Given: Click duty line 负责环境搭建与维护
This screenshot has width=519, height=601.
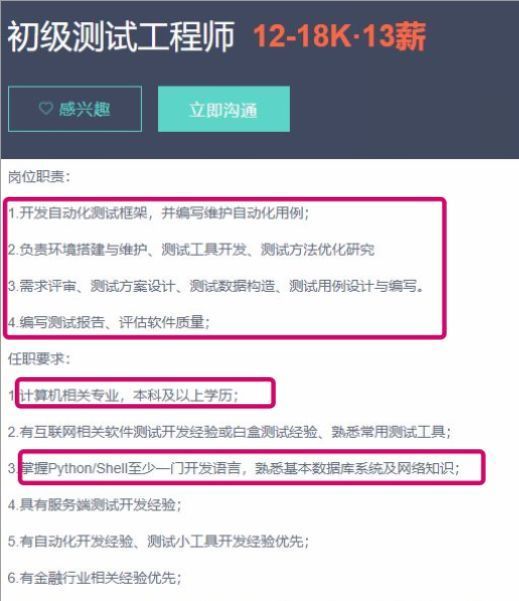Looking at the screenshot, I should [x=191, y=250].
